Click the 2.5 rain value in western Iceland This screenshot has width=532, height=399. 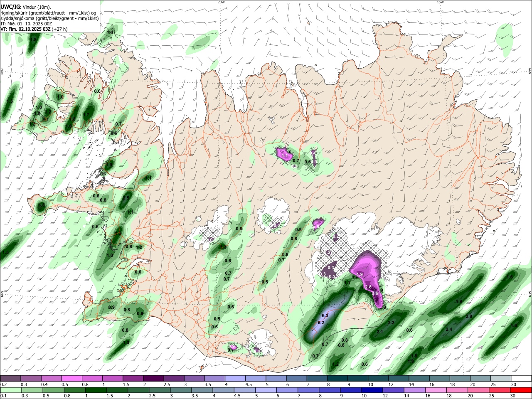pyautogui.click(x=126, y=198)
